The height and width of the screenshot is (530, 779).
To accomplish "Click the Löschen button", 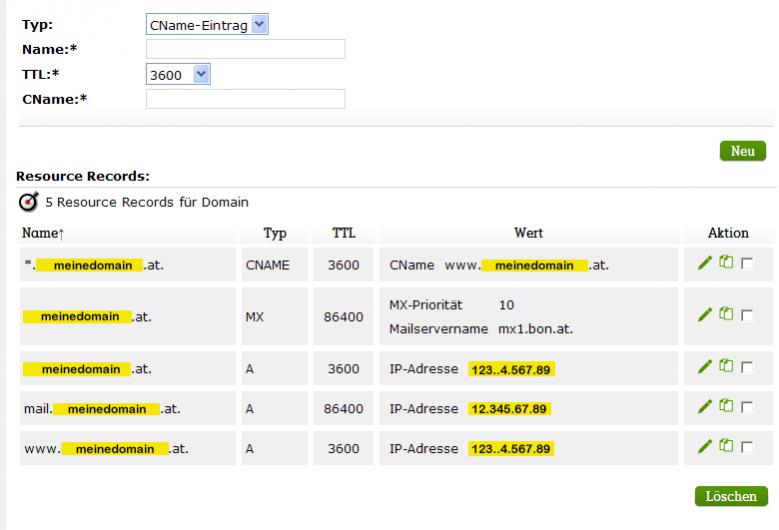I will click(731, 496).
